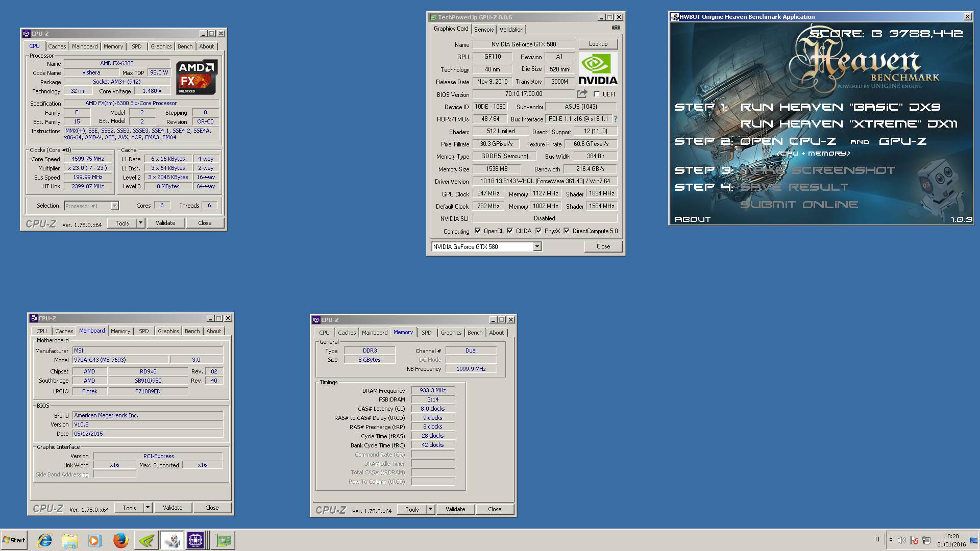Click the AMD FX logo in CPU-Z
Screen dimensions: 980x551
197,77
